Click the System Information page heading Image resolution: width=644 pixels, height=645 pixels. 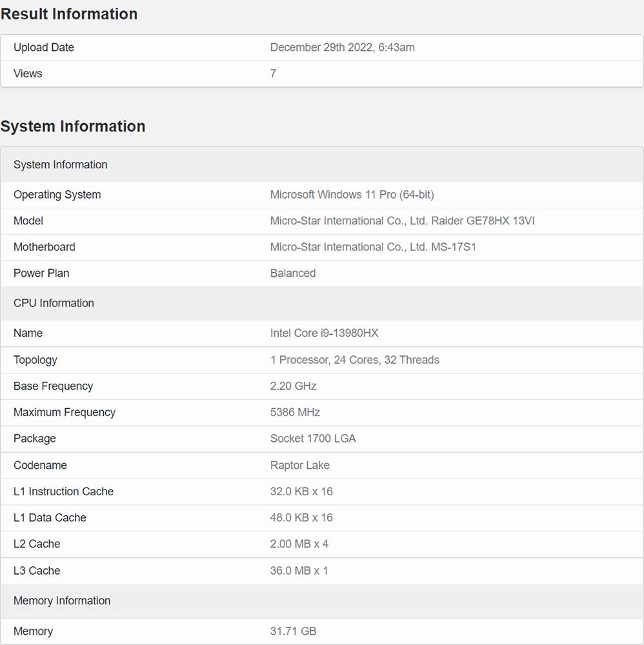[73, 126]
